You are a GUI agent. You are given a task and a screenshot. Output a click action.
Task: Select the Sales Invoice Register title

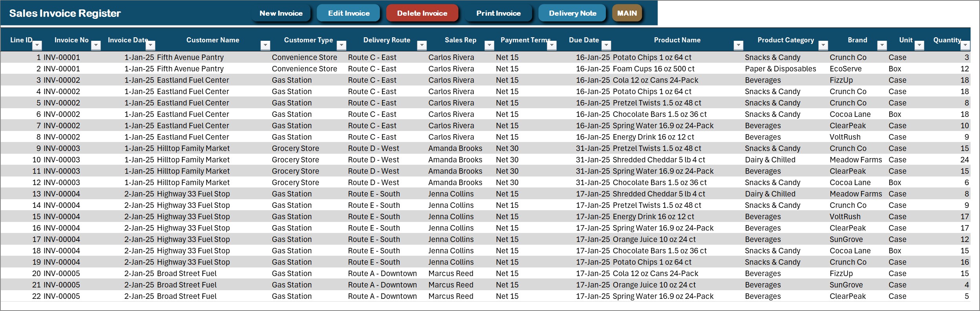[x=65, y=13]
